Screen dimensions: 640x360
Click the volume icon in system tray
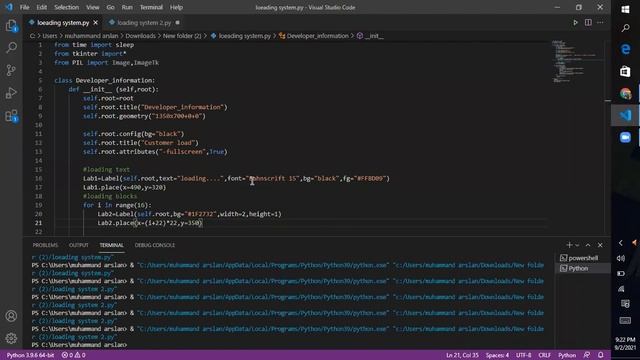click(x=621, y=258)
